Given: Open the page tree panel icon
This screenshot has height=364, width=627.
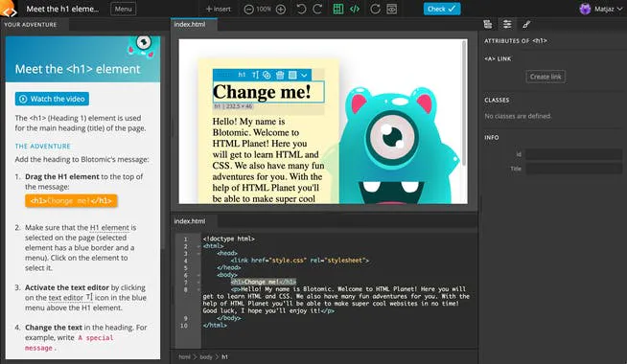Looking at the screenshot, I should tap(487, 24).
